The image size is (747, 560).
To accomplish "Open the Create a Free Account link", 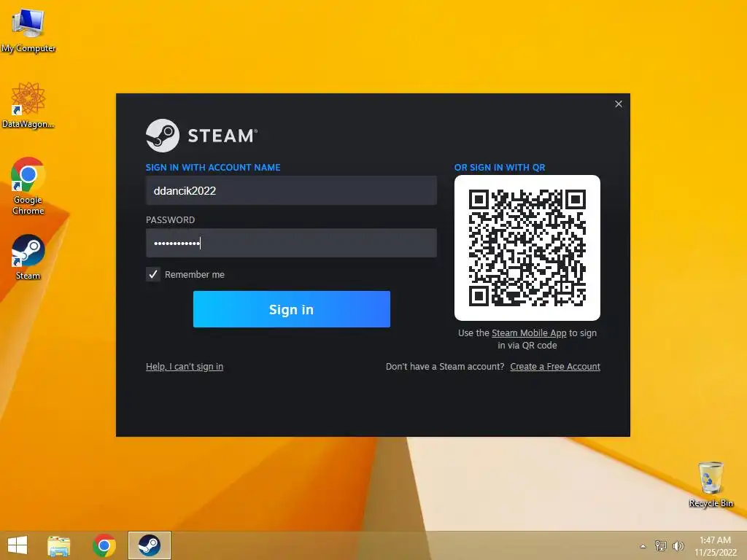I will click(x=555, y=366).
